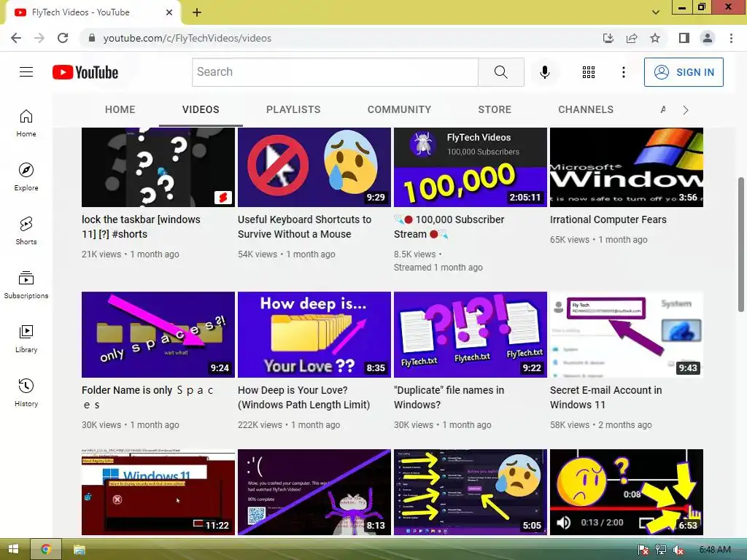Click the install/download icon in address bar
The image size is (747, 560).
click(x=608, y=38)
